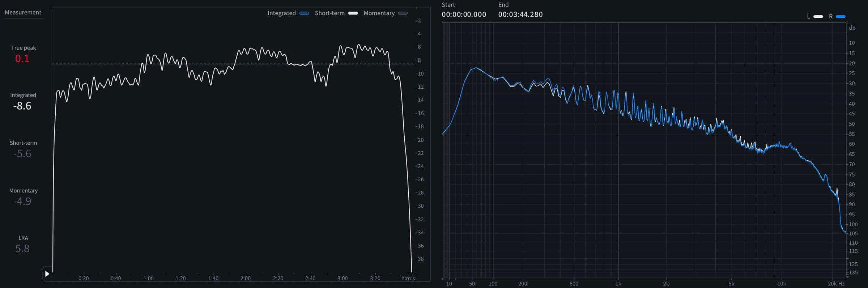Toggle the Short-term legend swatch
This screenshot has height=288, width=868.
[353, 13]
